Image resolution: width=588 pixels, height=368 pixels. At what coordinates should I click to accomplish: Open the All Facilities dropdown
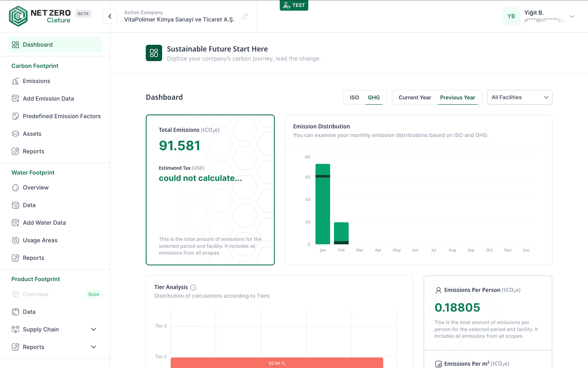click(519, 97)
